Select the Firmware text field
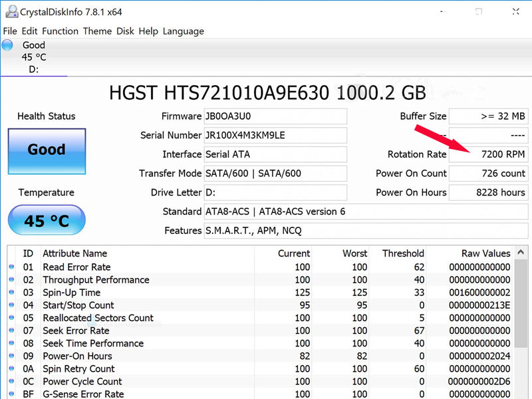Image resolution: width=532 pixels, height=399 pixels. pyautogui.click(x=275, y=116)
